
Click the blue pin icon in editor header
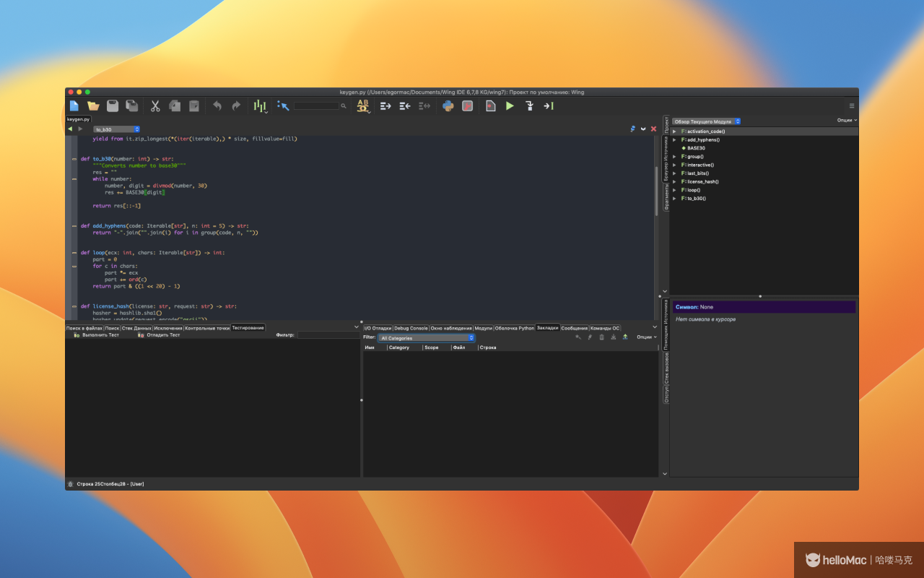coord(632,129)
